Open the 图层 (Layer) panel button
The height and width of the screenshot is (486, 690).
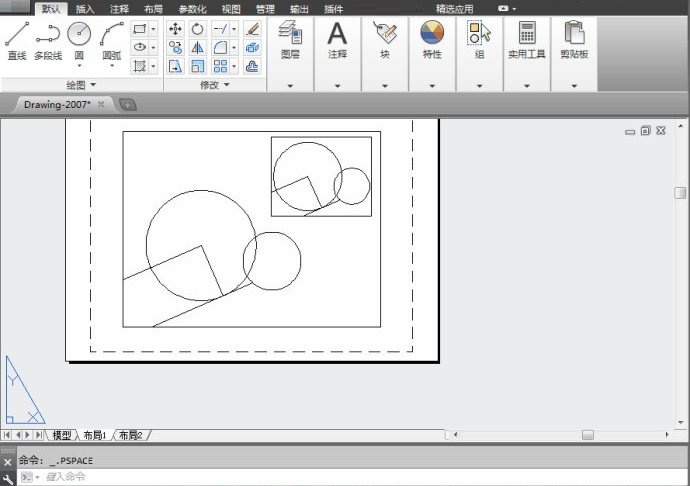point(290,38)
